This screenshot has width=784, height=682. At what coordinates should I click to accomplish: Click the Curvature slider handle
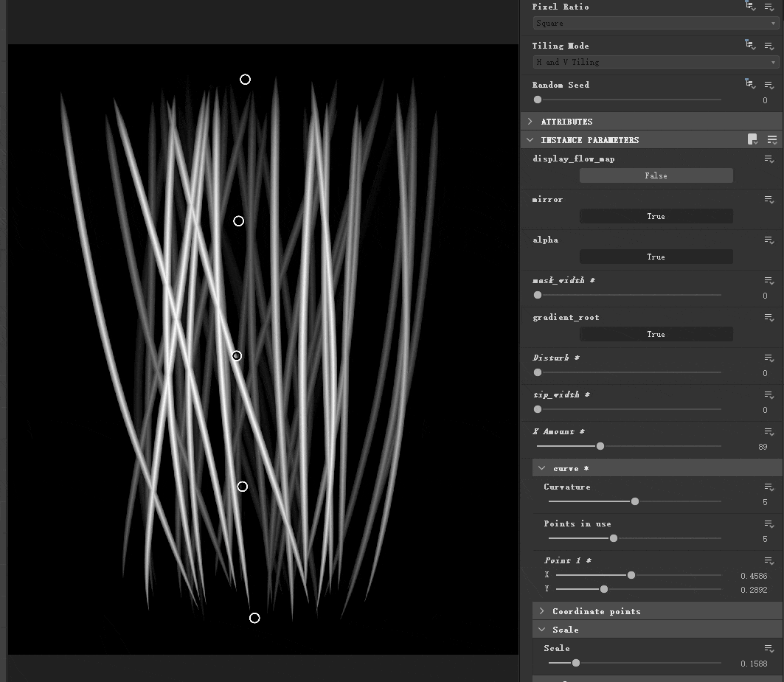635,501
